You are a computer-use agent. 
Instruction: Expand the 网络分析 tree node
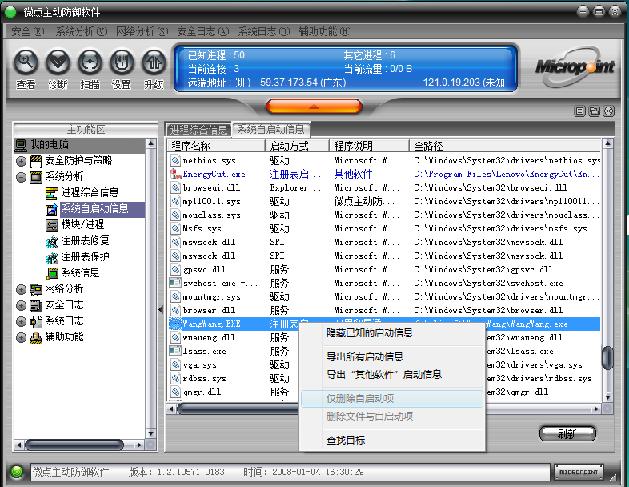tap(21, 289)
